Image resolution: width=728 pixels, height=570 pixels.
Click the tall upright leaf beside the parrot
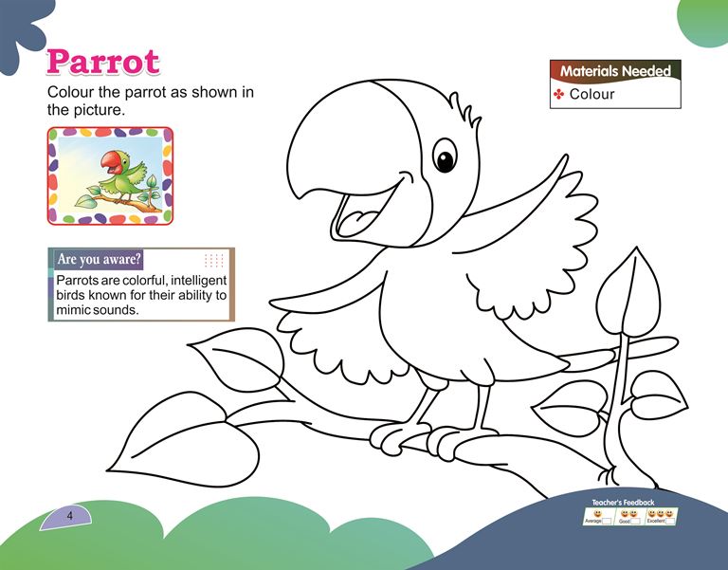(x=628, y=291)
